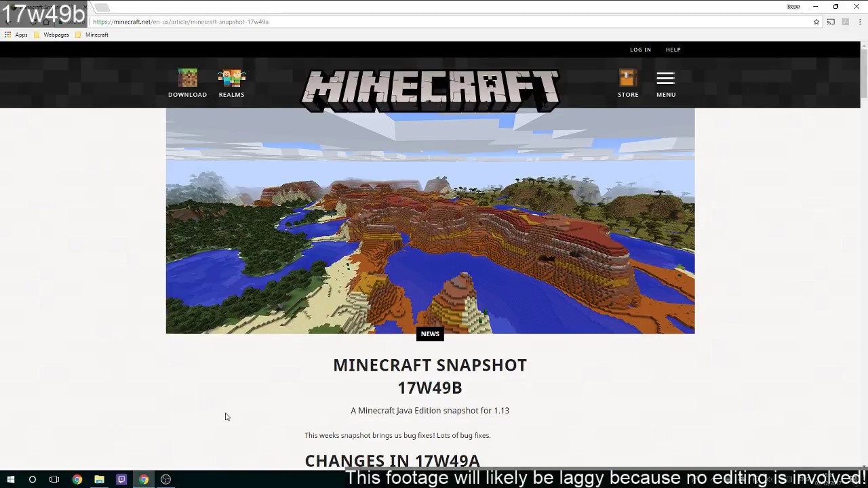Image resolution: width=868 pixels, height=488 pixels.
Task: Open the OBS icon in the taskbar
Action: point(165,479)
